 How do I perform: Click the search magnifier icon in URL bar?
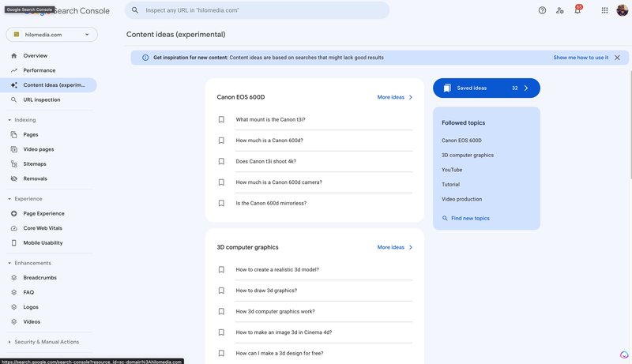pyautogui.click(x=135, y=10)
